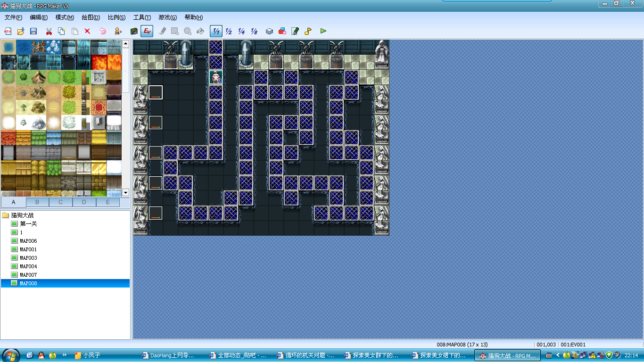This screenshot has height=362, width=644.
Task: Save the project using the floppy disk icon
Action: point(33,31)
